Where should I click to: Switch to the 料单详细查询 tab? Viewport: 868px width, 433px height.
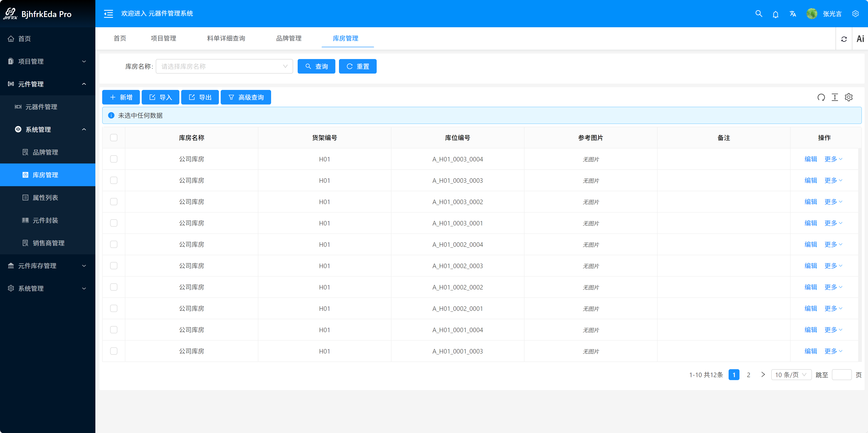point(226,38)
